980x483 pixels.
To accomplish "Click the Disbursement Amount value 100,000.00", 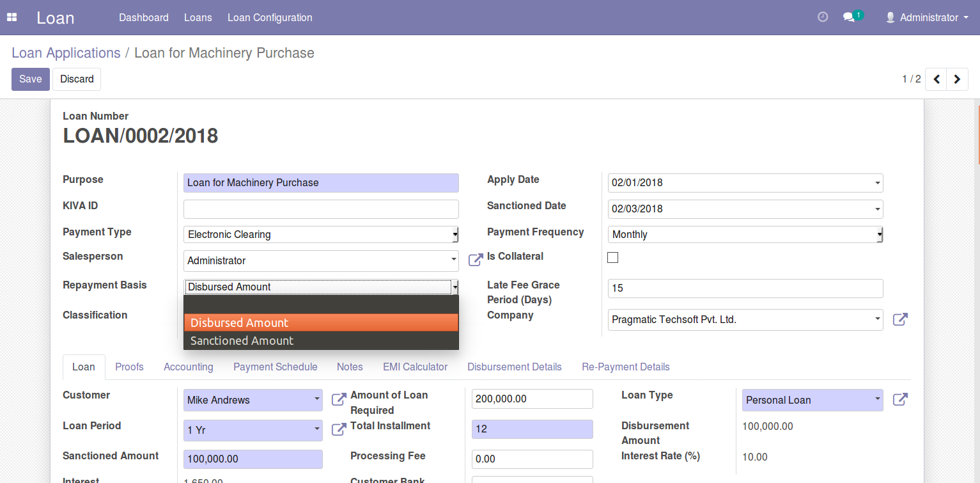I will click(x=768, y=426).
